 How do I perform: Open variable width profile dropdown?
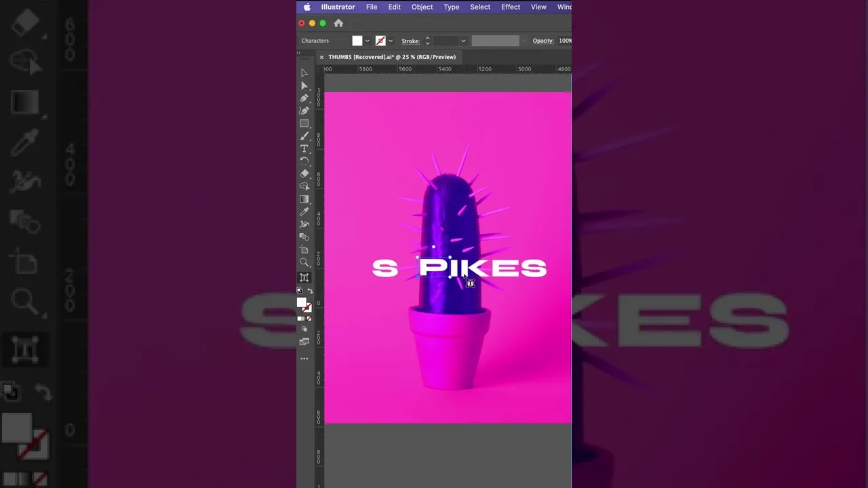(x=524, y=41)
